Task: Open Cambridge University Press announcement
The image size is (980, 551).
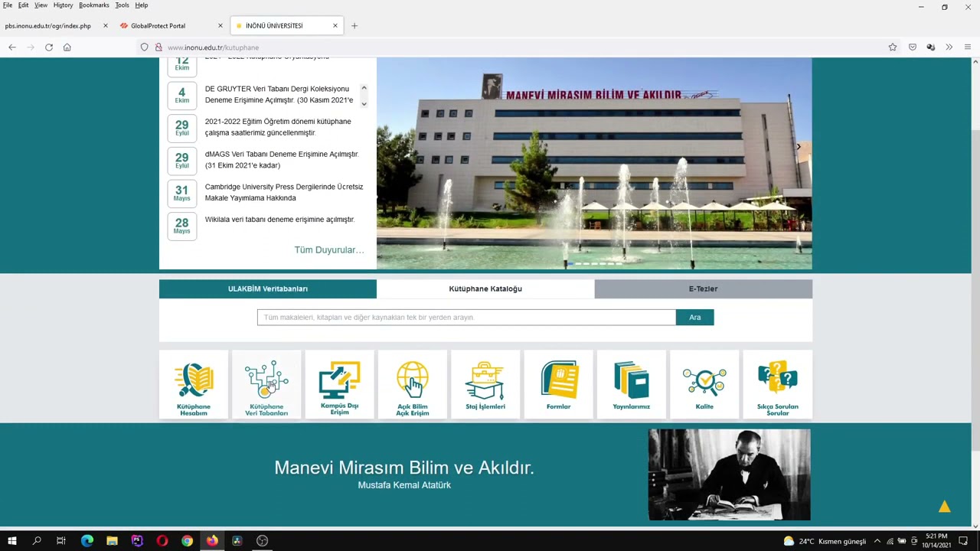Action: coord(284,192)
